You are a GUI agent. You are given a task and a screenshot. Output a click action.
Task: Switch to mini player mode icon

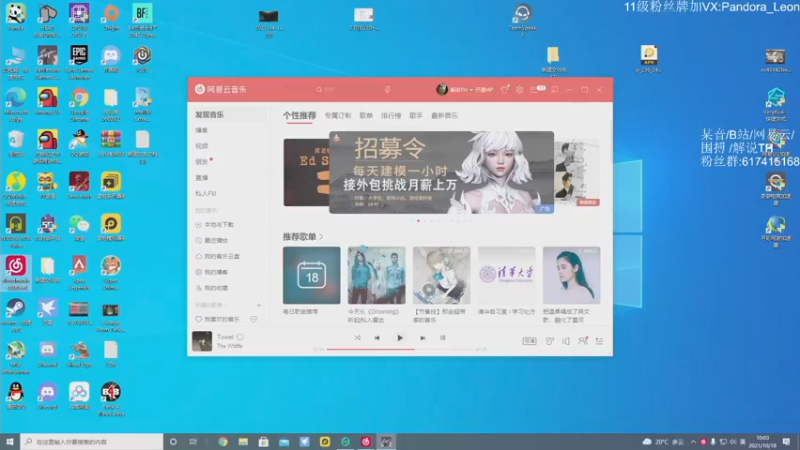point(555,89)
